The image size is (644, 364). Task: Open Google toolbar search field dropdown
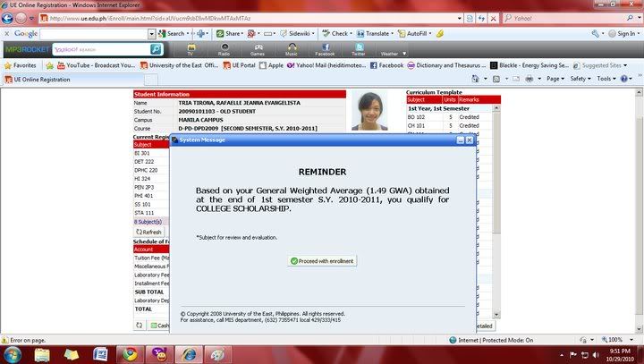[151, 34]
